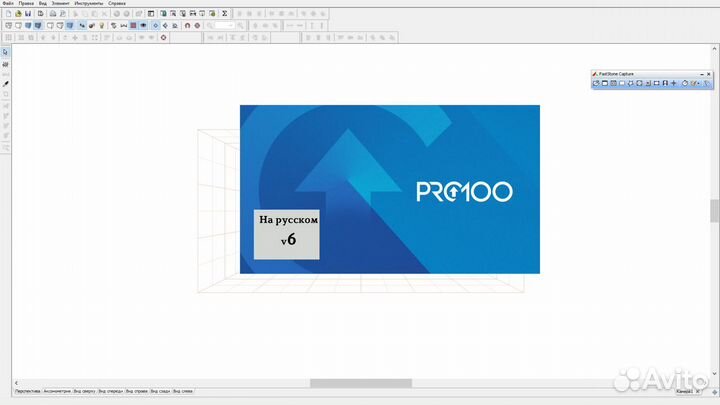Image resolution: width=720 pixels, height=405 pixels.
Task: Click the red magnet snap icon
Action: tap(187, 26)
